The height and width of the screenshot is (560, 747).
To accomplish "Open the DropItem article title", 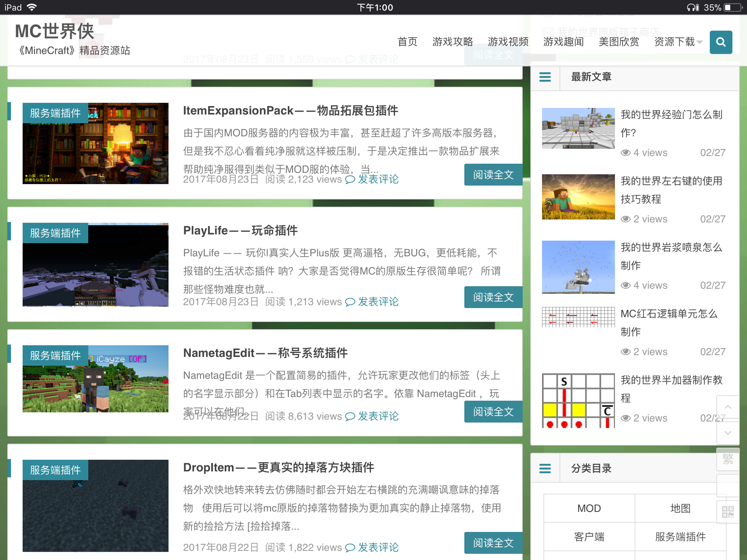I will pyautogui.click(x=278, y=467).
